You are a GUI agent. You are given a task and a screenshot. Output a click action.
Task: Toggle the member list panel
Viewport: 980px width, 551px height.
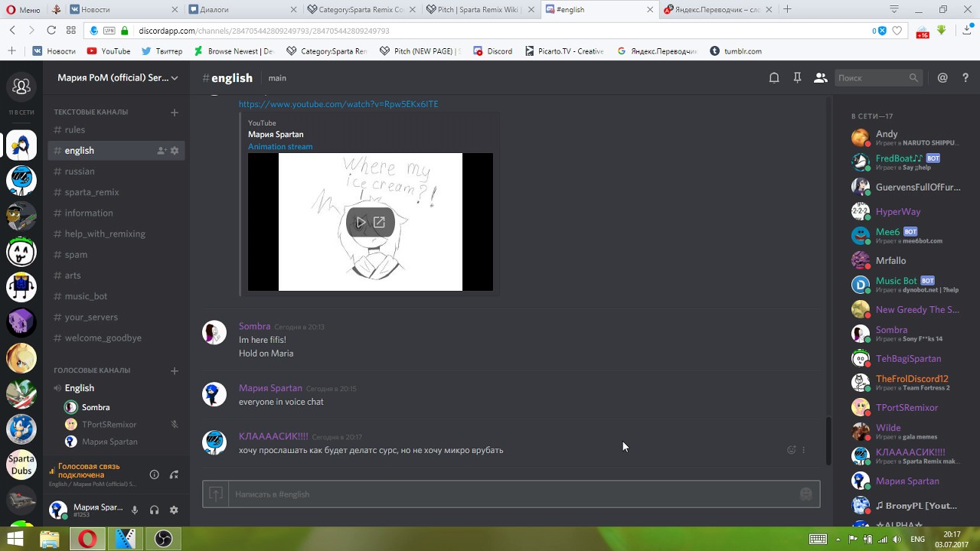pos(820,78)
